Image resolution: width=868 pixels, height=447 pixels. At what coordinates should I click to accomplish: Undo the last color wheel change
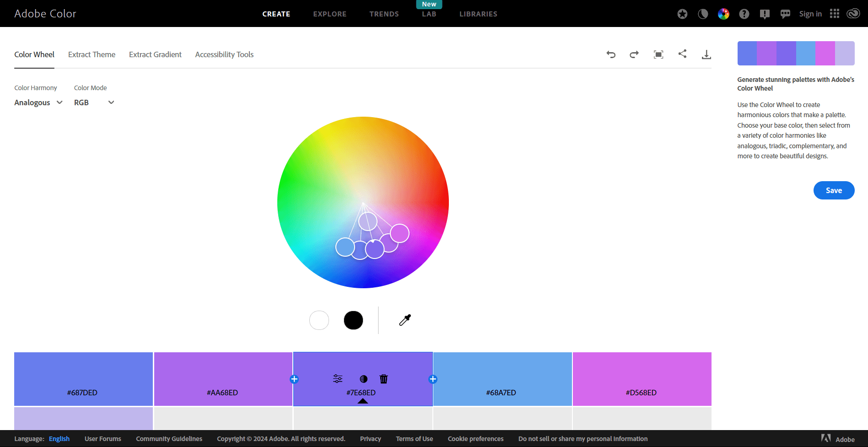[x=611, y=54]
